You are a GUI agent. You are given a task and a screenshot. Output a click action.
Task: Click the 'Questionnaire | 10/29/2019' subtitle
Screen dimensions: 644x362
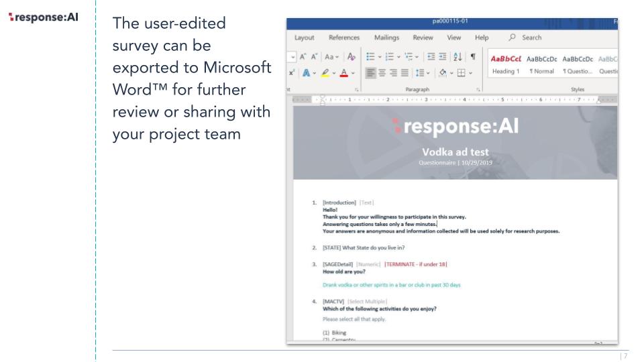[455, 163]
